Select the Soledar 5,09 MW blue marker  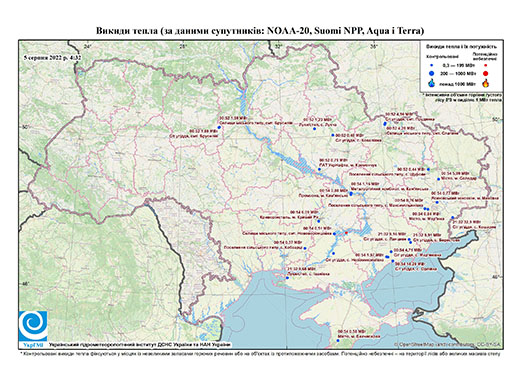click(x=439, y=179)
